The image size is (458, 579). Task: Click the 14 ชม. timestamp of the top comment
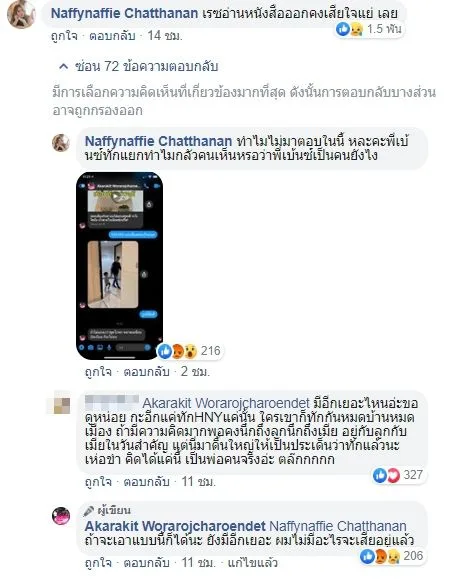pyautogui.click(x=165, y=36)
